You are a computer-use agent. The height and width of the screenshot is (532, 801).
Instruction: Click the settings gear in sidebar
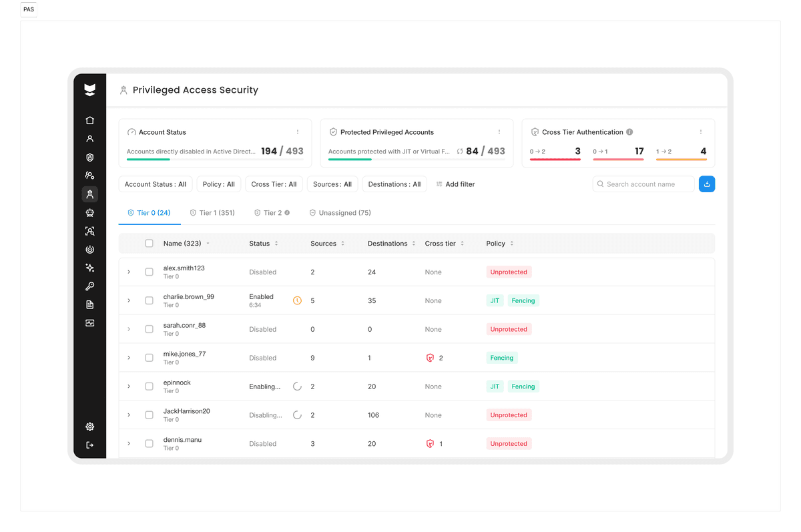coord(89,427)
